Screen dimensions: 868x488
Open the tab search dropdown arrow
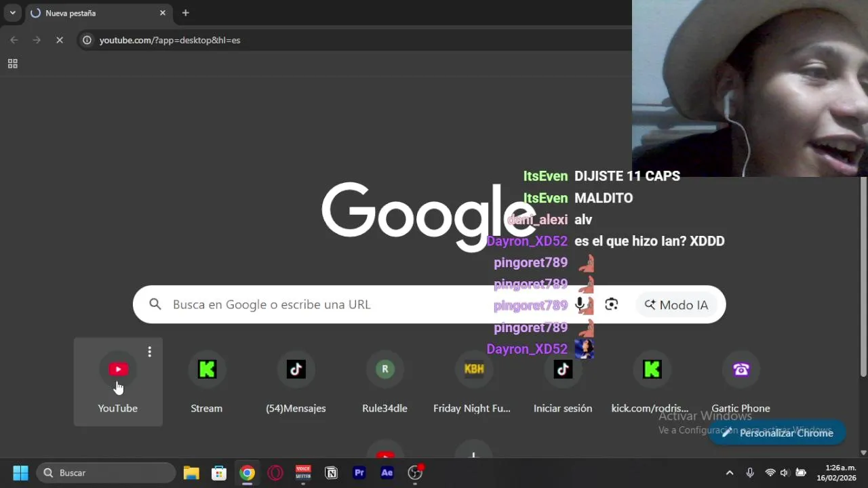[x=12, y=13]
